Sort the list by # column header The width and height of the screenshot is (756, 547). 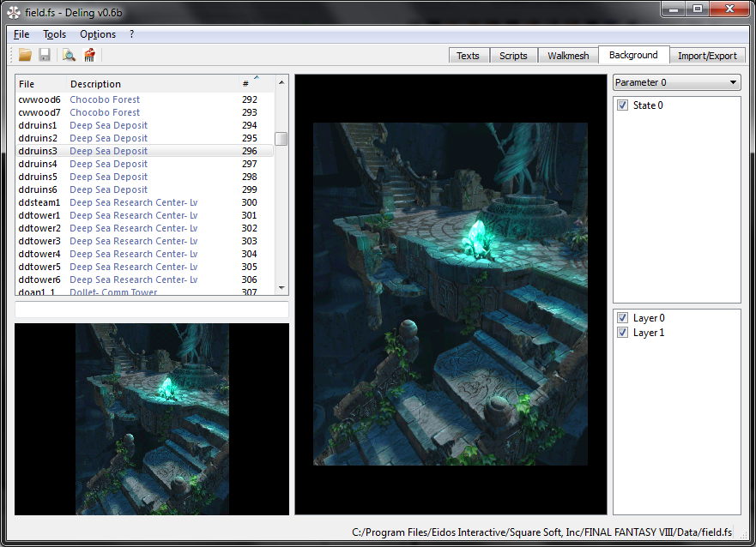[257, 84]
